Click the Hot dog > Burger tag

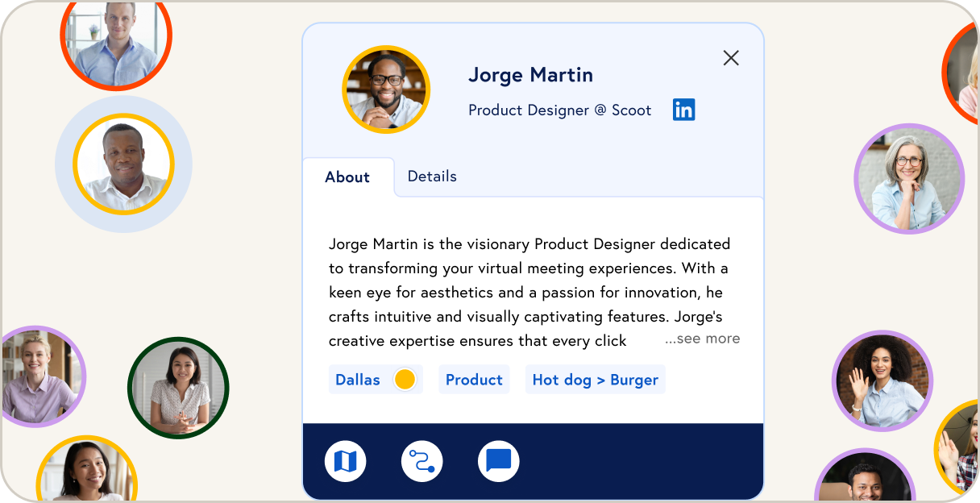click(595, 380)
